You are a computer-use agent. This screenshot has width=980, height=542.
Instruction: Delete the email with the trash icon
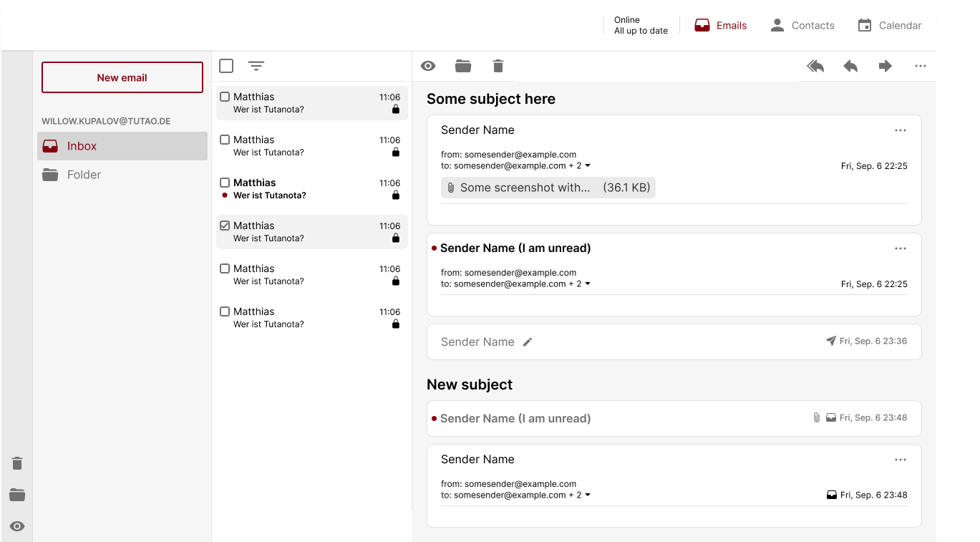pyautogui.click(x=498, y=65)
